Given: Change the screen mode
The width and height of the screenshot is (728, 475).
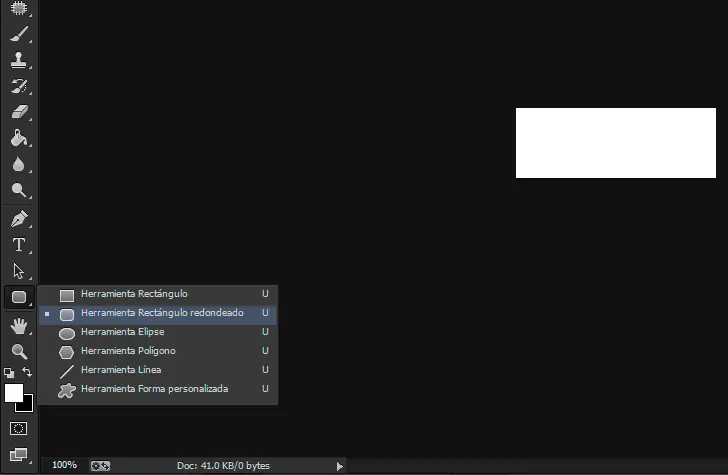Looking at the screenshot, I should tap(19, 454).
